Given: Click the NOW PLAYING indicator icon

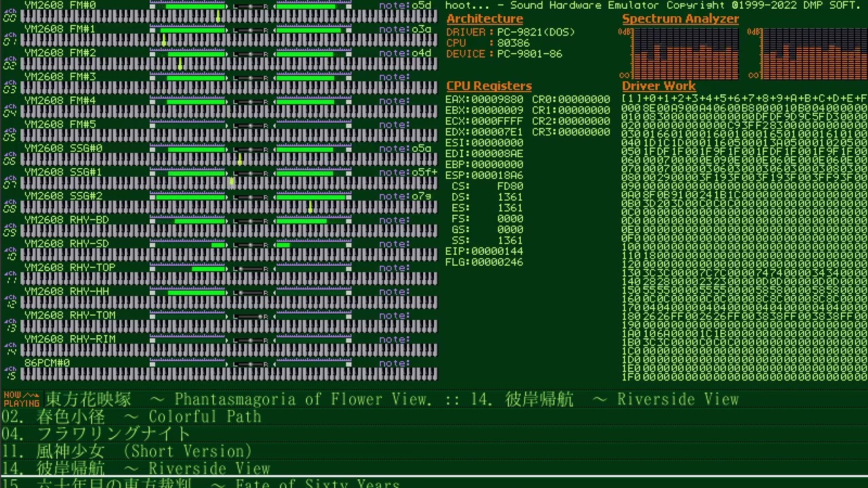Looking at the screenshot, I should click(22, 399).
